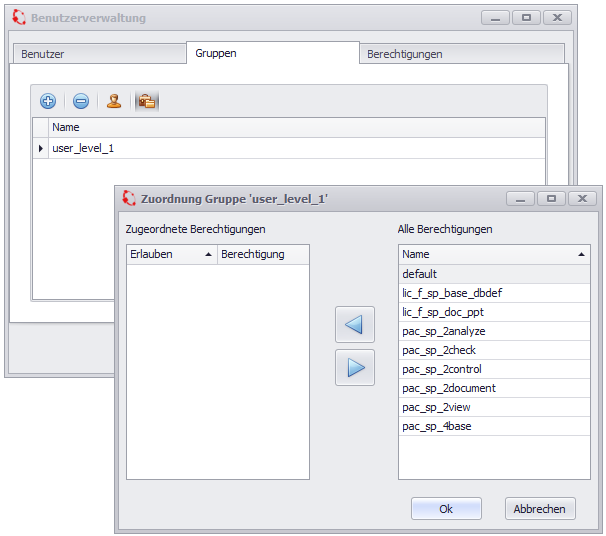Click the Berechtigung column header
The height and width of the screenshot is (536, 606).
click(263, 254)
